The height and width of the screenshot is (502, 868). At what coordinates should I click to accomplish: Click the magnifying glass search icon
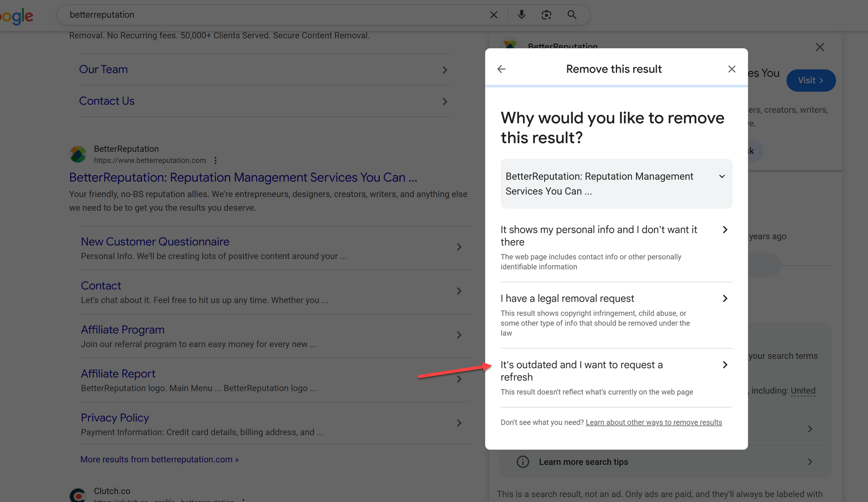[x=571, y=15]
